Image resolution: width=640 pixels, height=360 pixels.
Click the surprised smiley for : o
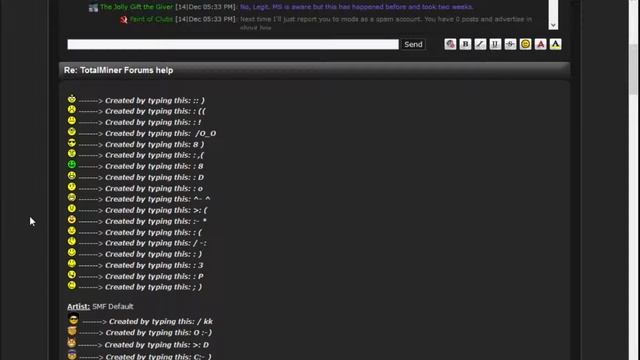(x=72, y=187)
